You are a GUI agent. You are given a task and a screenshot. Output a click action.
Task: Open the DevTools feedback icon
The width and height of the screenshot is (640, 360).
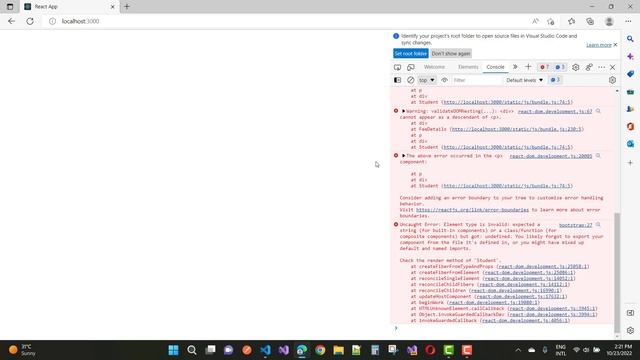[x=589, y=67]
